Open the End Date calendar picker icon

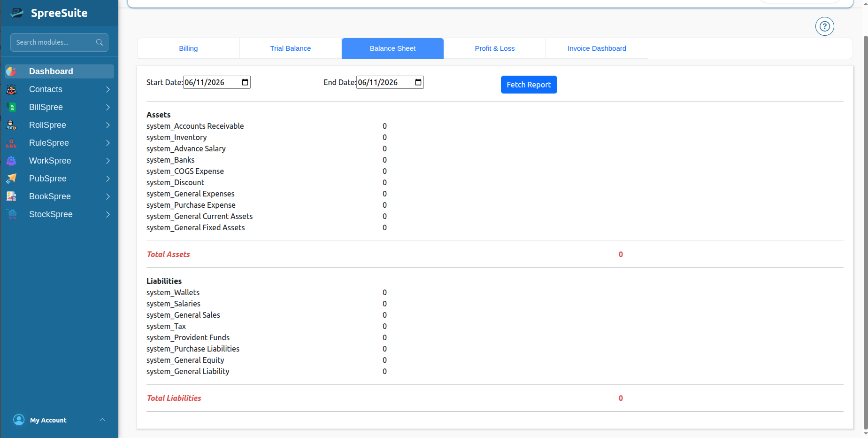coord(418,82)
